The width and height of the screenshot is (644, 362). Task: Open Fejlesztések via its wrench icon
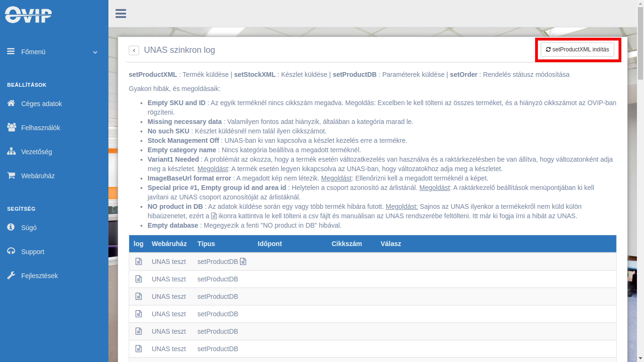pyautogui.click(x=11, y=275)
